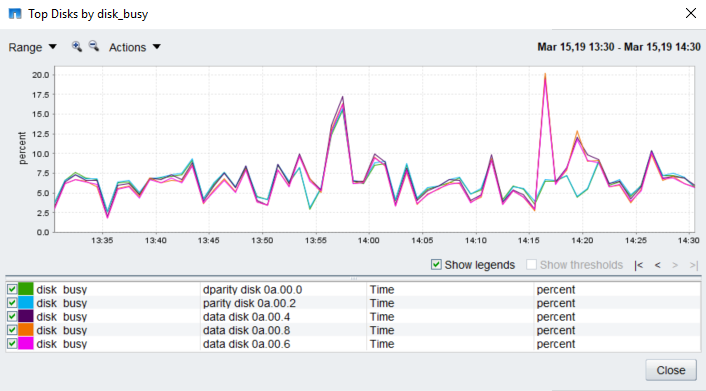
Task: Enable the Show thresholds checkbox
Action: (x=531, y=264)
